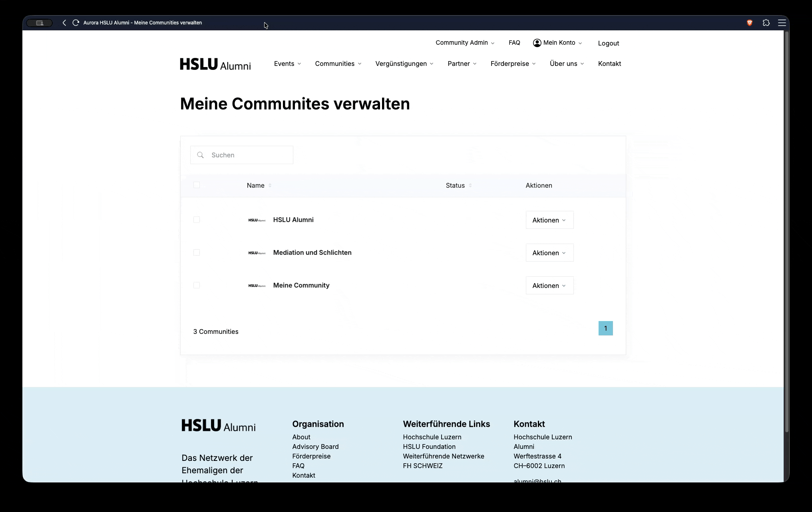Viewport: 812px width, 512px height.
Task: Open browser hamburger menu
Action: click(x=782, y=23)
